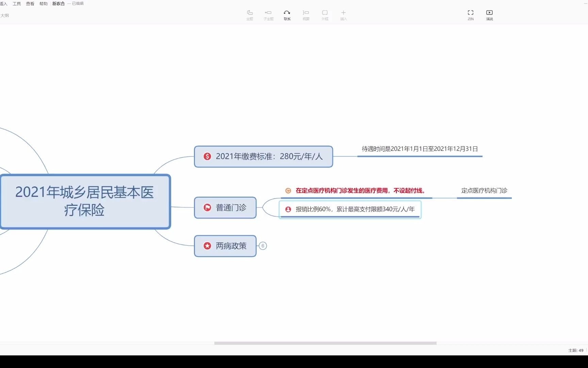Open the Insert (插入) plus icon

click(343, 15)
